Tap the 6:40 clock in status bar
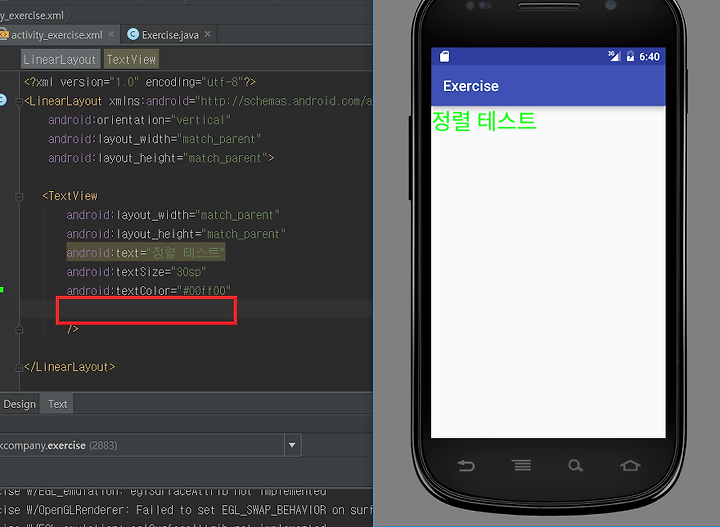Image resolution: width=720 pixels, height=527 pixels. pos(649,56)
